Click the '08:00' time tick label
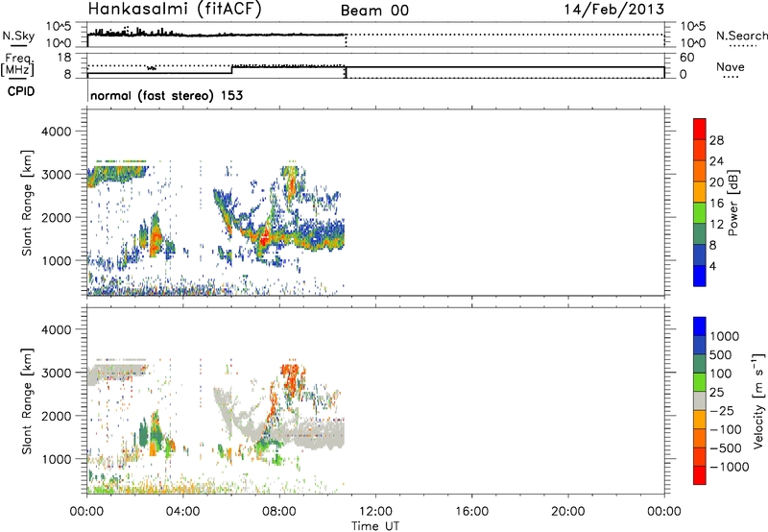Screen dimensions: 768x532 pyautogui.click(x=279, y=512)
